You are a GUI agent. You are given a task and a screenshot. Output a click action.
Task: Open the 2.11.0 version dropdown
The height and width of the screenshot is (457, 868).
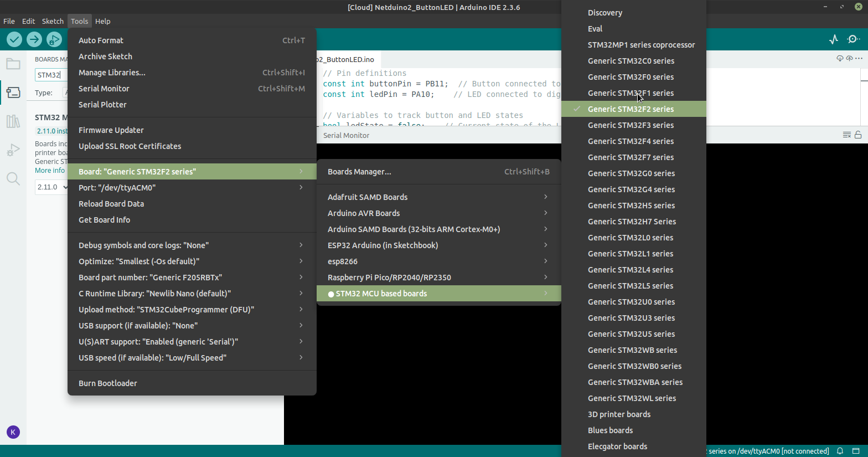click(x=51, y=187)
